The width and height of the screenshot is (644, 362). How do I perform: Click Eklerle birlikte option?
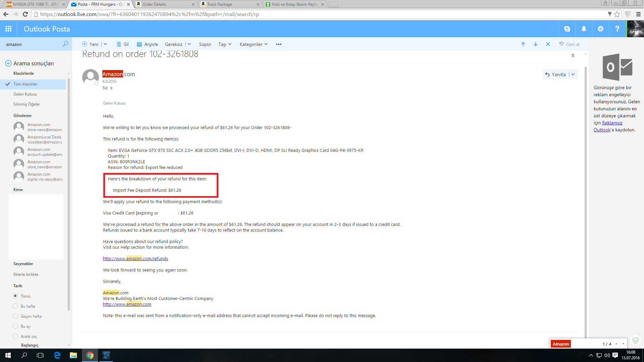[x=26, y=275]
